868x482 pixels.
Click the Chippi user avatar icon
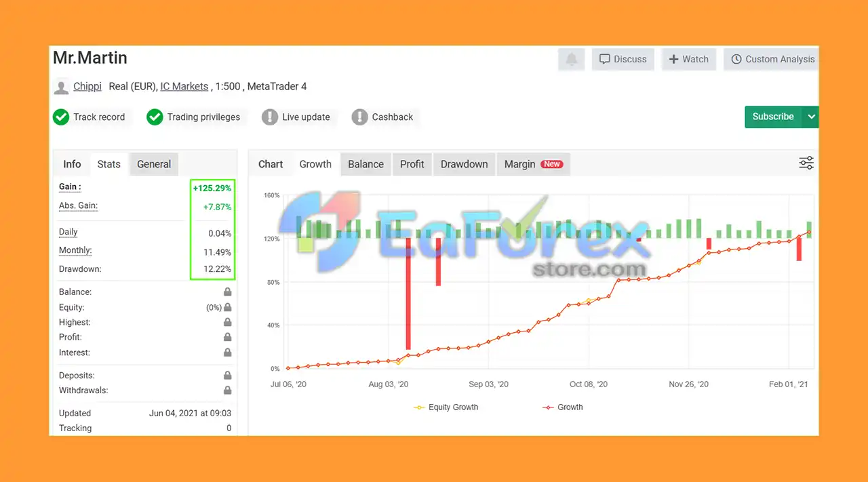coord(61,87)
